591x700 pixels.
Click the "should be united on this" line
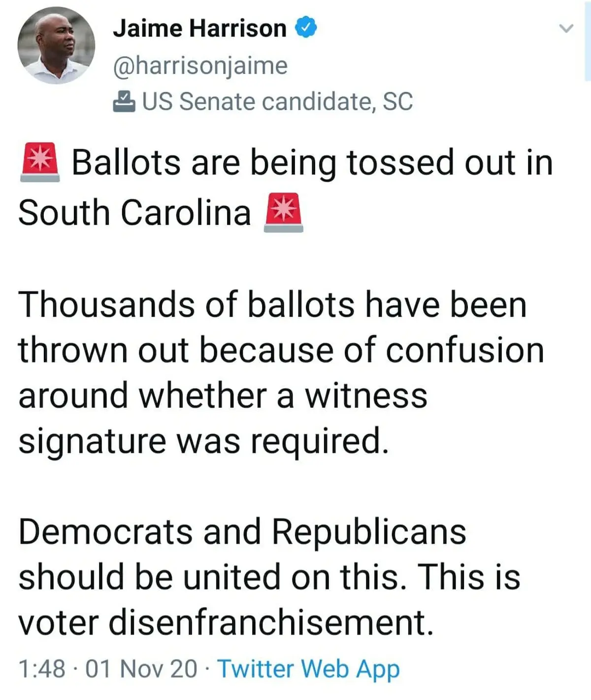click(x=269, y=577)
